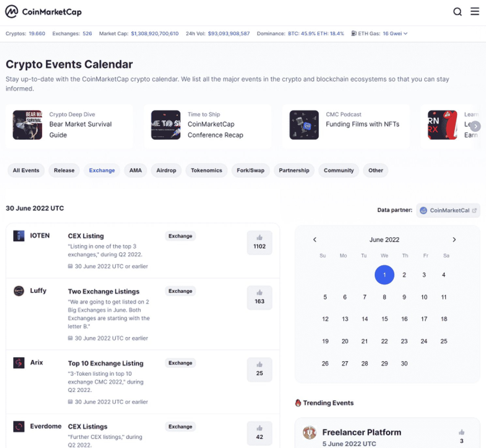The width and height of the screenshot is (486, 448).
Task: Select June 1 in the calendar
Action: (385, 275)
